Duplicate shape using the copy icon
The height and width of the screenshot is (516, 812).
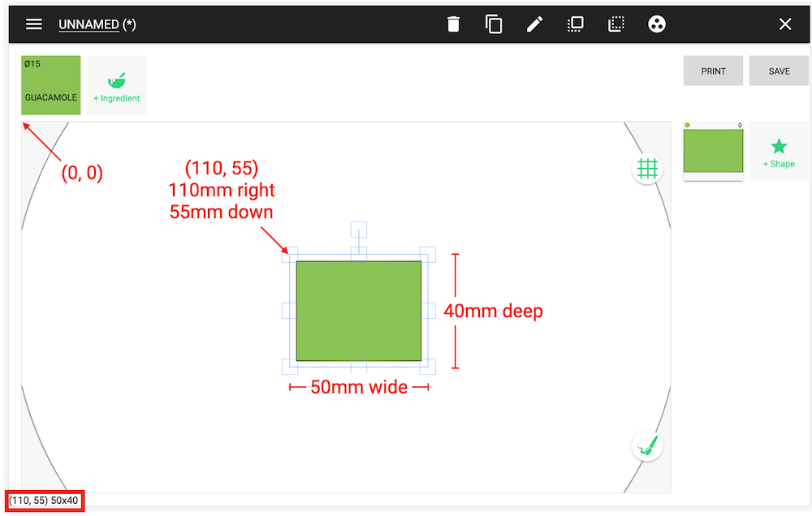494,24
